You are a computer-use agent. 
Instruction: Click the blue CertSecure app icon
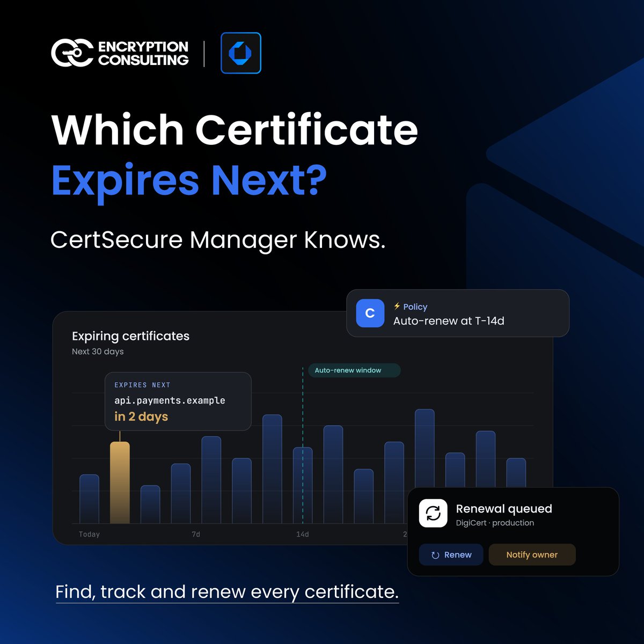(x=241, y=53)
